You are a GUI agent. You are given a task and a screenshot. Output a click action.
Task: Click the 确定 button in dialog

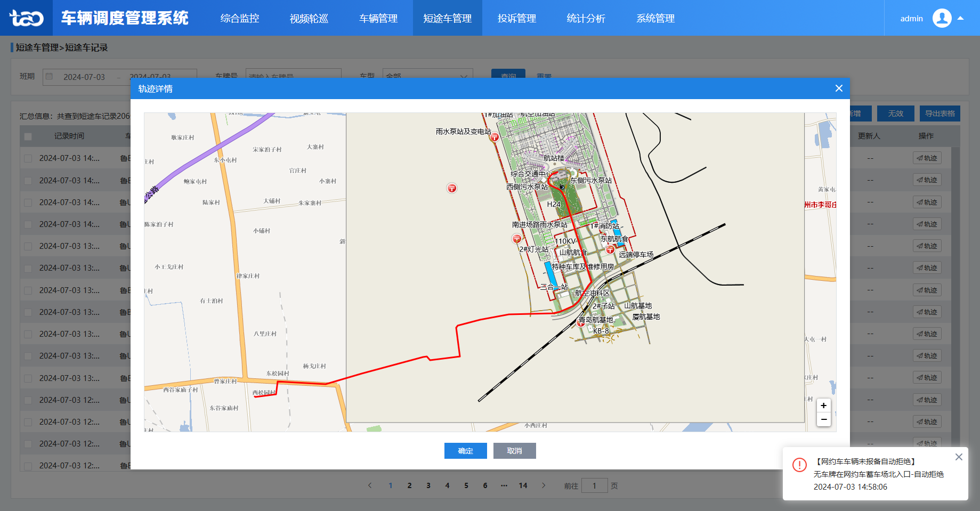pyautogui.click(x=465, y=451)
